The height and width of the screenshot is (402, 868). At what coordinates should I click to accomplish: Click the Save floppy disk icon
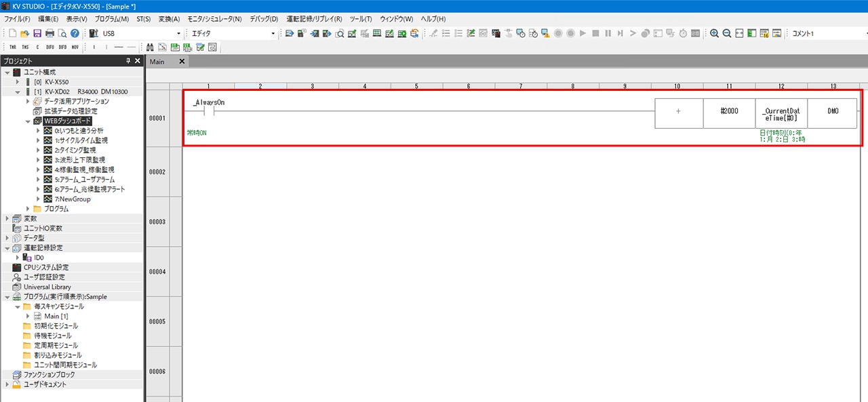tap(37, 33)
